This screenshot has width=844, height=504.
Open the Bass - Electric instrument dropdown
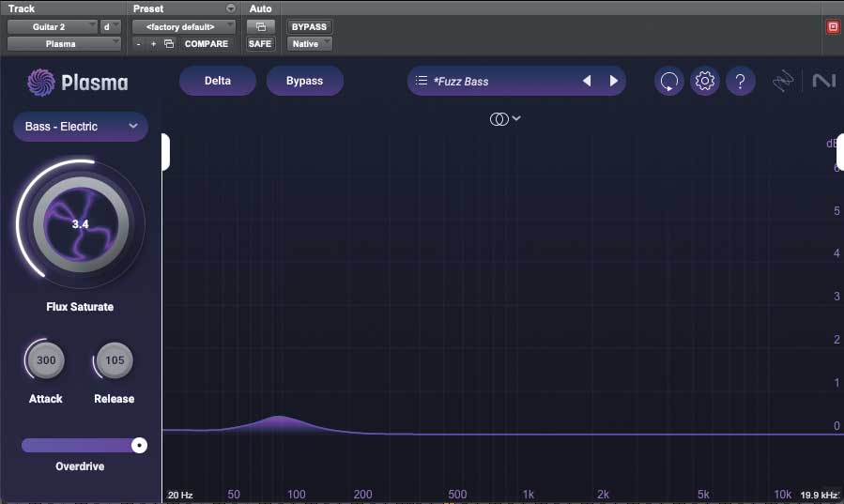pos(81,127)
